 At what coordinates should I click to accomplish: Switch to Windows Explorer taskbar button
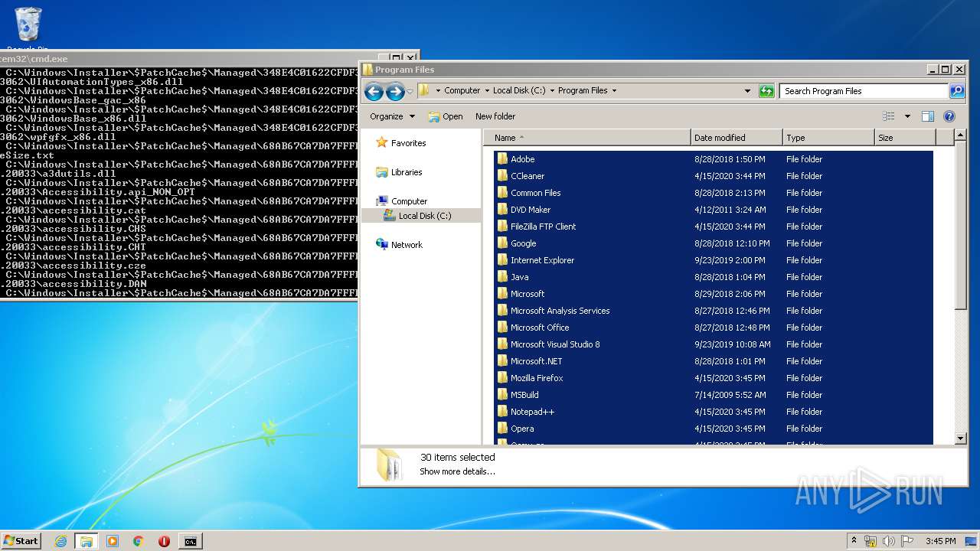[x=86, y=541]
